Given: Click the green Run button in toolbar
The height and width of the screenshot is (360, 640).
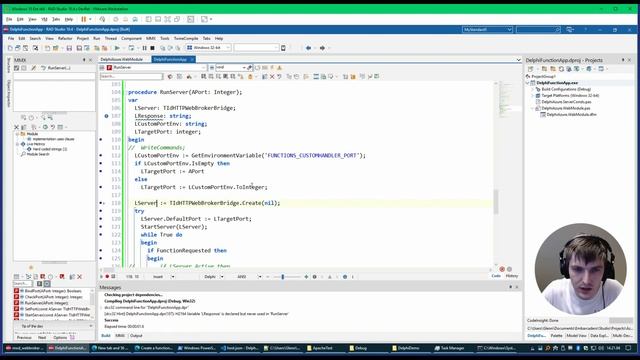Looking at the screenshot, I should 117,48.
